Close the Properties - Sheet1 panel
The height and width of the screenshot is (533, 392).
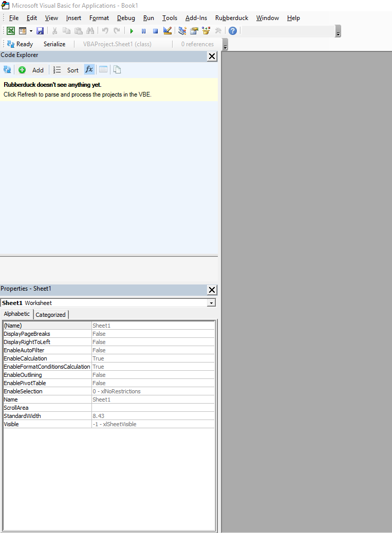pos(212,290)
